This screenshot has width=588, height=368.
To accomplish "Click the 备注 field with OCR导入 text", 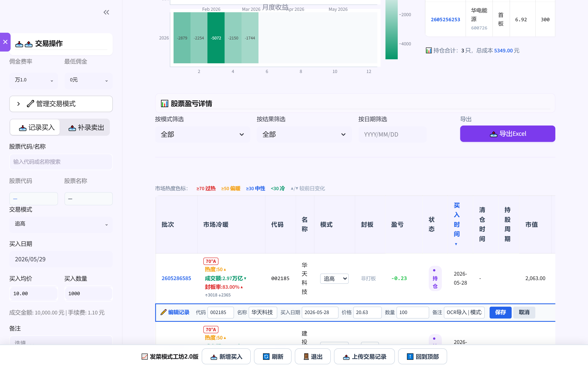I will coord(464,312).
